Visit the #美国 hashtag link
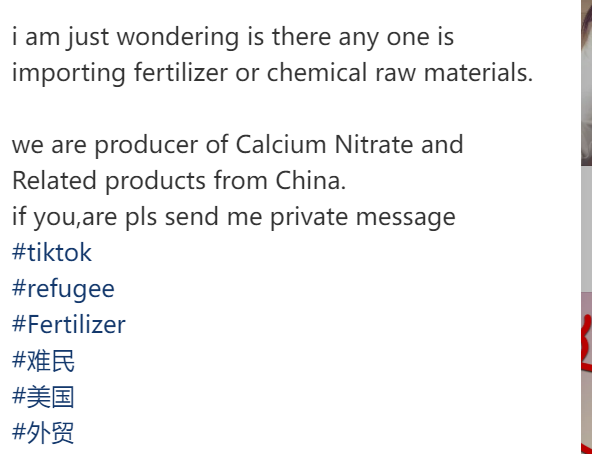592x454 pixels. [x=43, y=397]
